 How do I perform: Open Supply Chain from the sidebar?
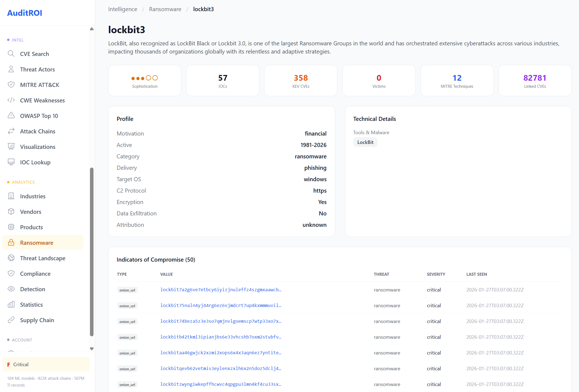tap(37, 320)
